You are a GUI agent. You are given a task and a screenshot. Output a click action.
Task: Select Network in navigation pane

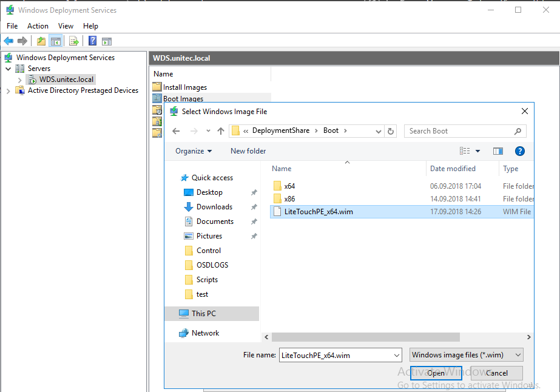205,333
